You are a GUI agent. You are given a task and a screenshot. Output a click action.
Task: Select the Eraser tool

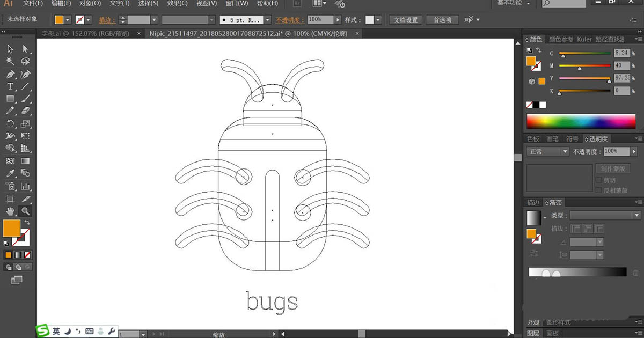(25, 111)
